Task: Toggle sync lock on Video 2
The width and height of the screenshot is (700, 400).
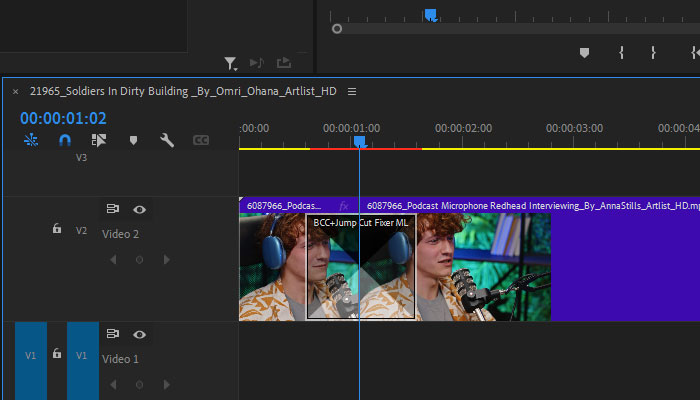Action: pos(112,209)
